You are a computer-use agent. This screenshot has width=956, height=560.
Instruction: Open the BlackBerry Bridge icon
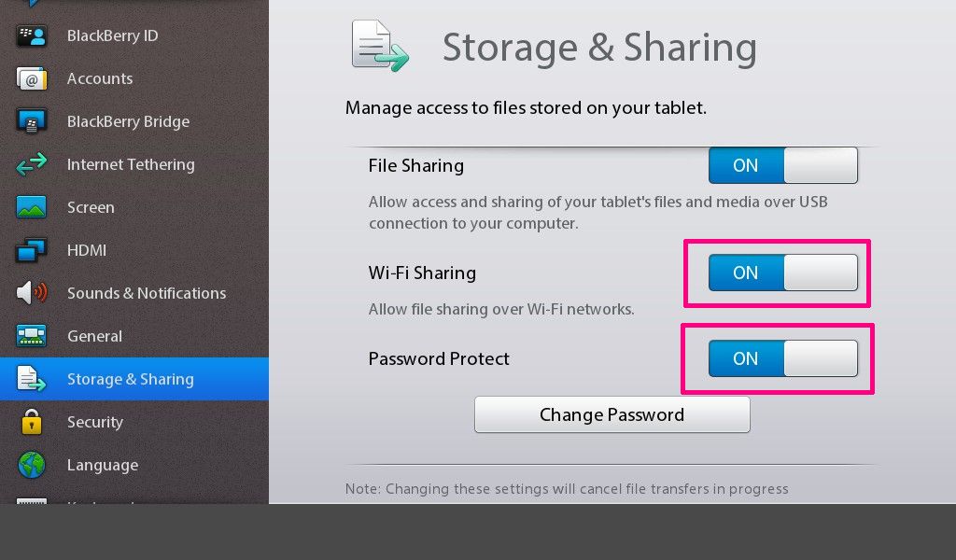pos(31,121)
